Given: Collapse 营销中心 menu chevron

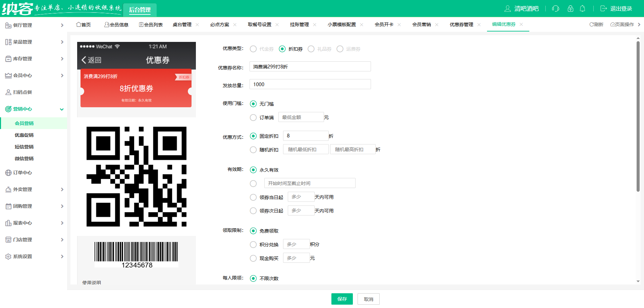Looking at the screenshot, I should tap(62, 109).
